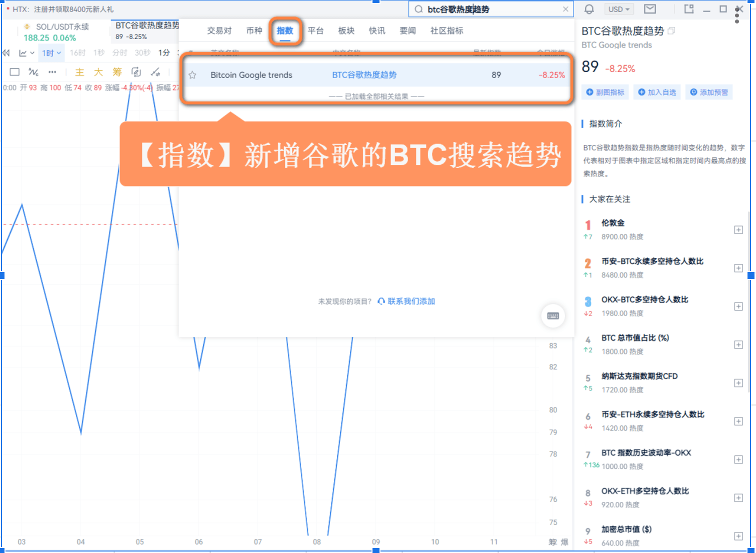Add OKX-ETH多空持仓人数比 via plus icon
Image resolution: width=756 pixels, height=553 pixels.
[x=738, y=498]
